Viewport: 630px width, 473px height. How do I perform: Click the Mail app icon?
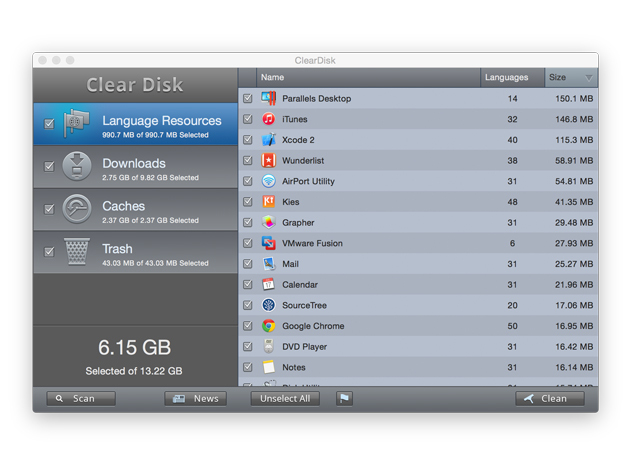click(x=268, y=264)
